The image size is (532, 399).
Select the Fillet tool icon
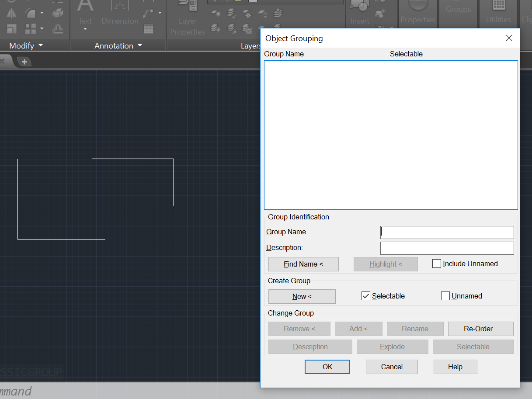click(x=31, y=13)
